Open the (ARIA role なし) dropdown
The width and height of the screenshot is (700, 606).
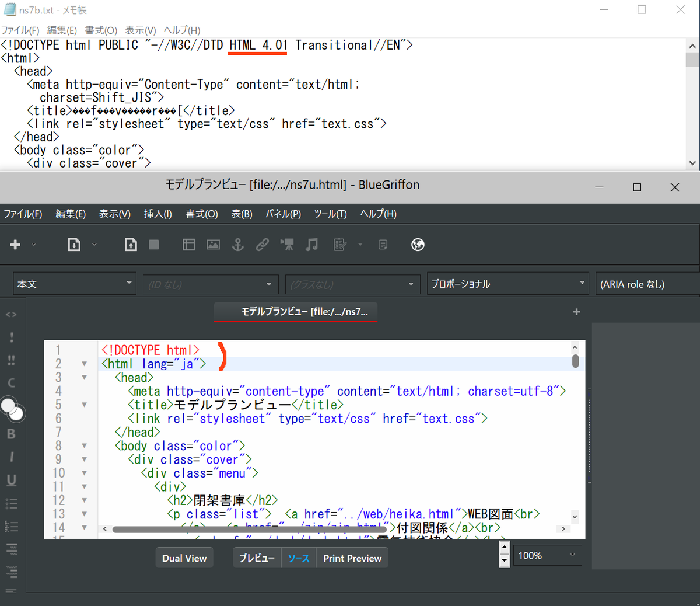tap(647, 284)
